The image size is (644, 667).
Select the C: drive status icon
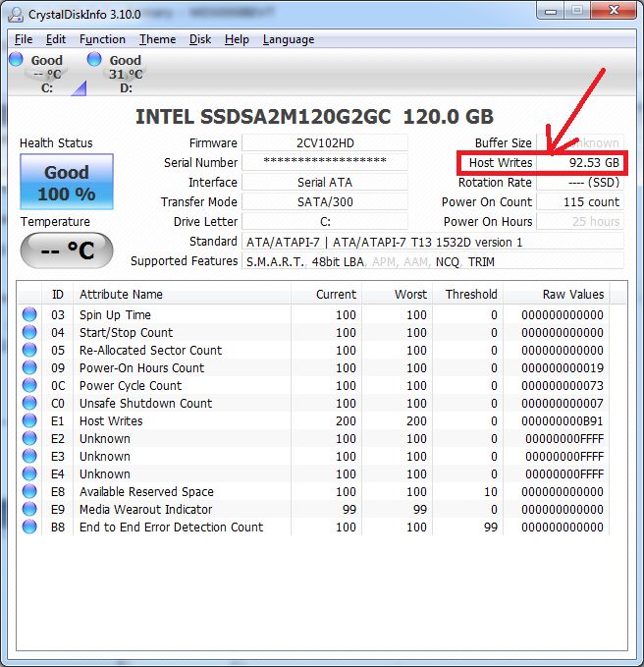(x=16, y=59)
